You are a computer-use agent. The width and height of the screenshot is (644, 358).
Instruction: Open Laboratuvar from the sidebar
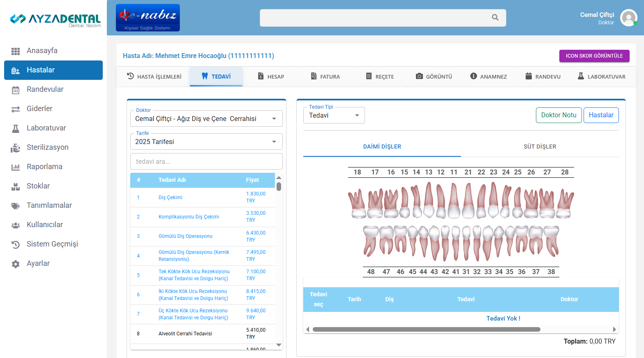[46, 128]
